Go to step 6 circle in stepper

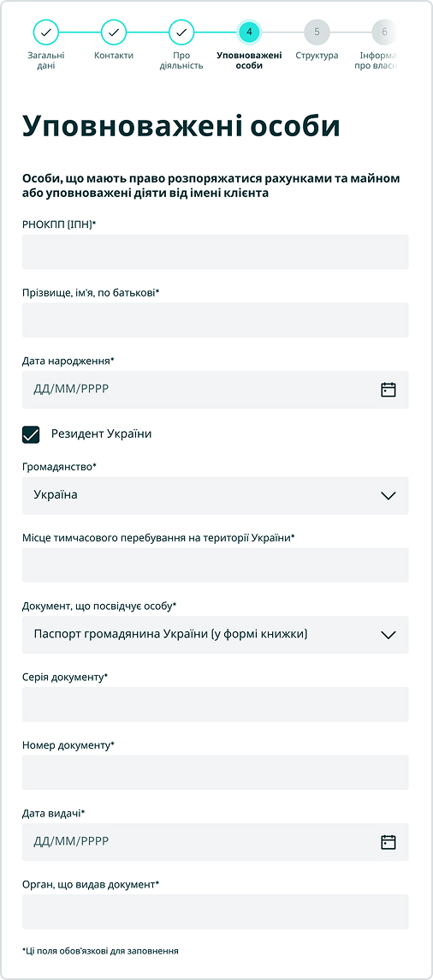pos(384,32)
